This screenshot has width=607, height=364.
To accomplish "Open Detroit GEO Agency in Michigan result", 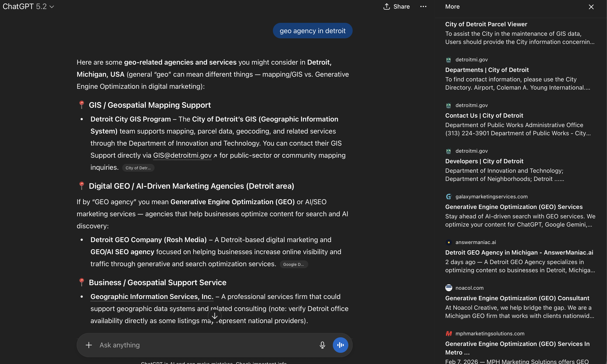I will click(x=519, y=252).
